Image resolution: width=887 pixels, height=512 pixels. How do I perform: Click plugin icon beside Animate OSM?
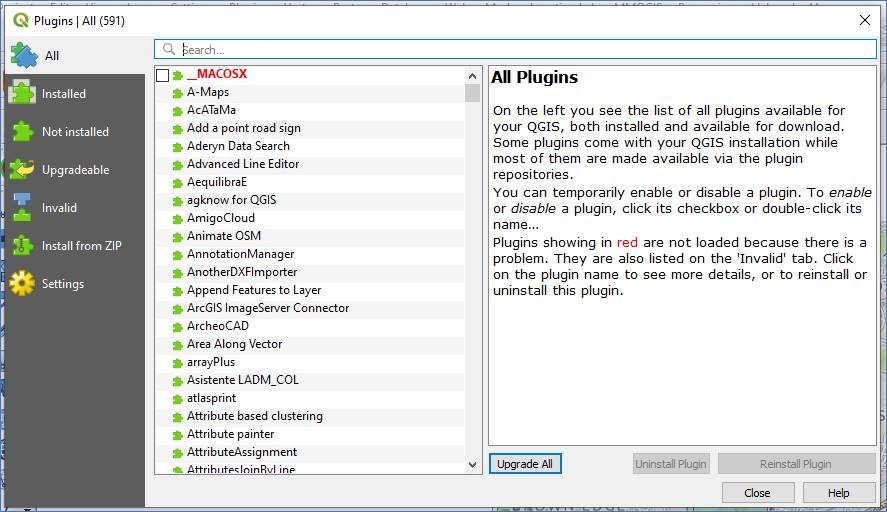[178, 237]
